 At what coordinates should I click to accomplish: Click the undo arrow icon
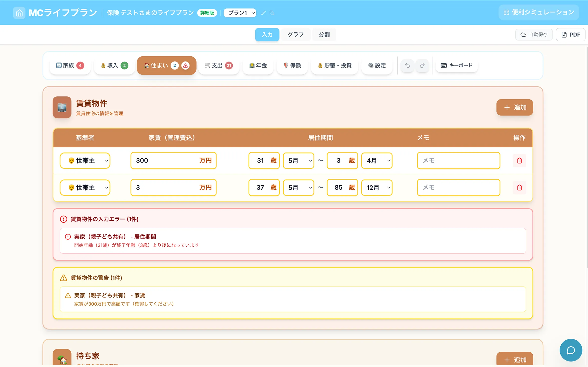coord(407,66)
